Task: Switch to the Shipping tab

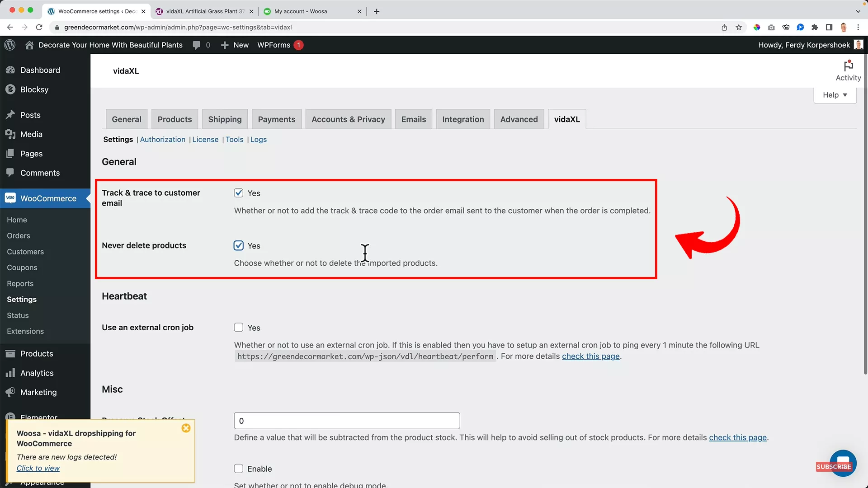Action: (225, 119)
